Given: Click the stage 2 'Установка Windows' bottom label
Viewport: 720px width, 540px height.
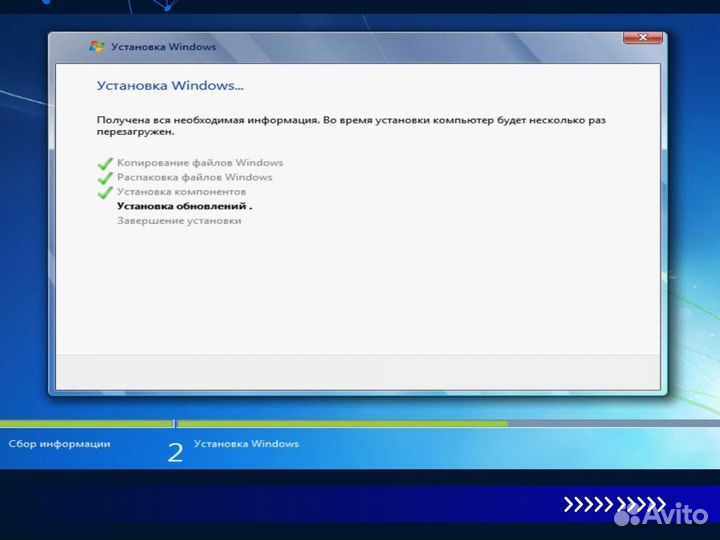Looking at the screenshot, I should (246, 444).
